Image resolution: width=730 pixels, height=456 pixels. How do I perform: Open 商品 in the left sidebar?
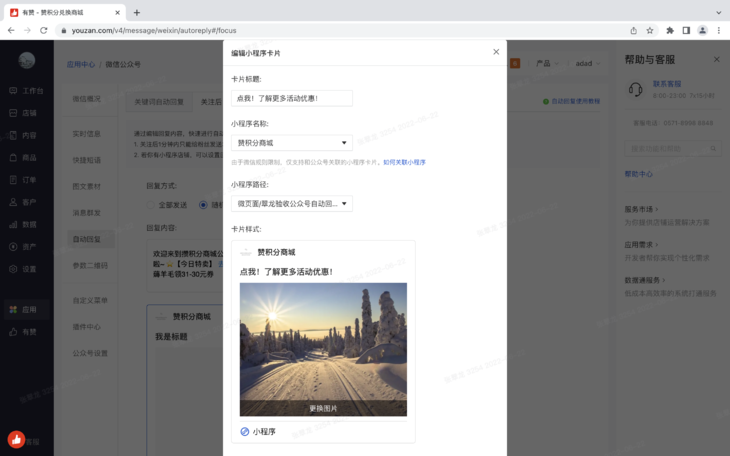(x=27, y=158)
